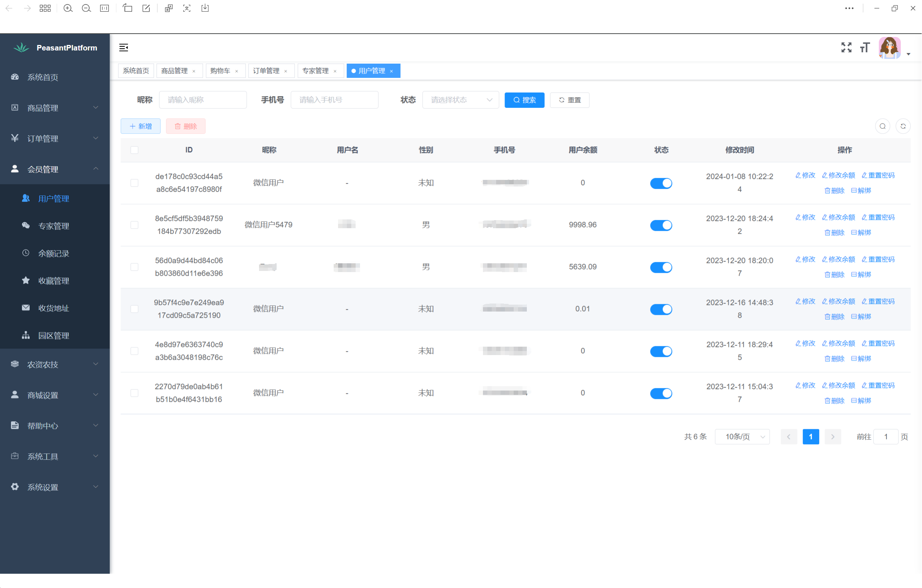Expand 商品管理 menu in sidebar
922x588 pixels.
[55, 108]
